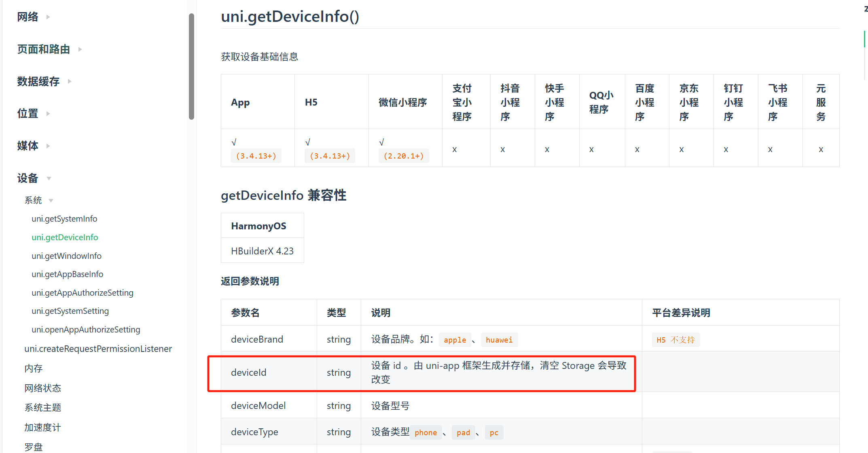The width and height of the screenshot is (868, 453).
Task: Expand the 数据缓存 section arrow
Action: (70, 81)
